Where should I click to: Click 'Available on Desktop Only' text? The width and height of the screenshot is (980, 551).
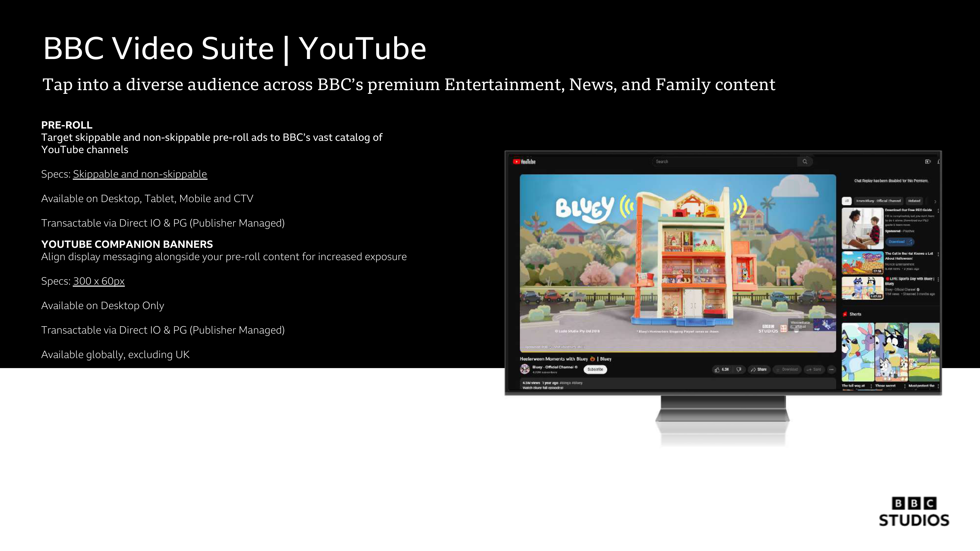point(103,306)
